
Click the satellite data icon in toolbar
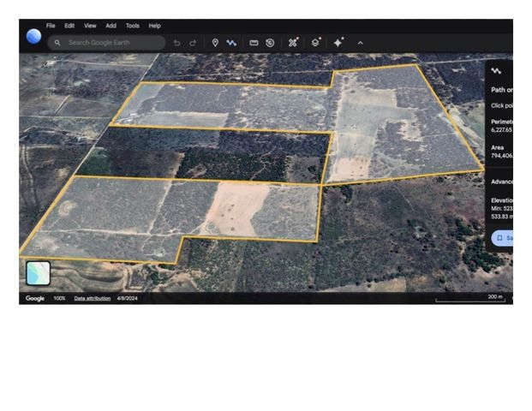coord(293,43)
